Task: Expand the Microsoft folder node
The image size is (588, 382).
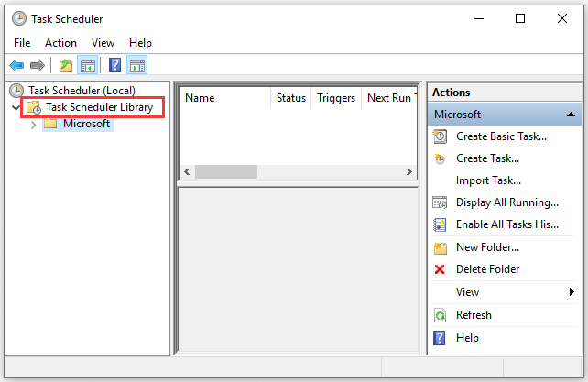Action: [x=33, y=125]
